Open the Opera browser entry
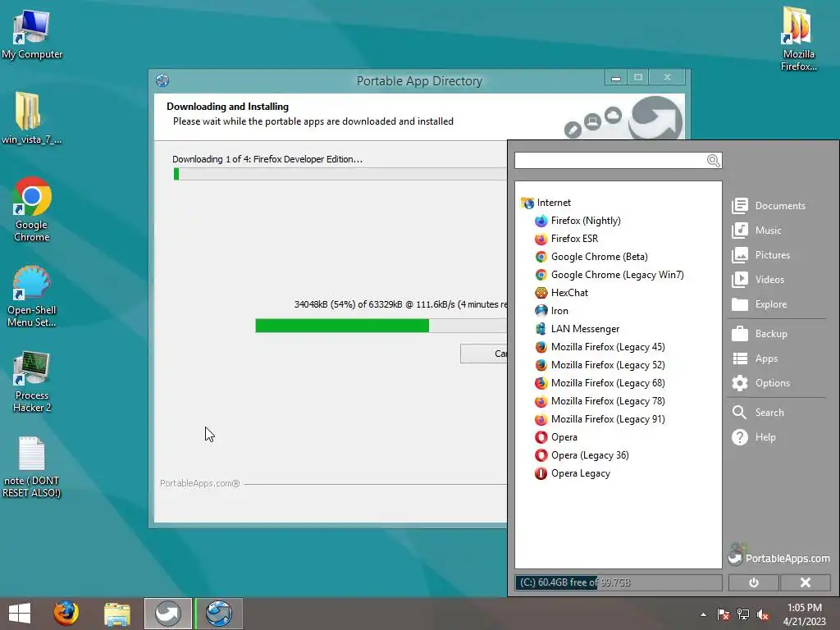Image resolution: width=840 pixels, height=630 pixels. tap(564, 437)
